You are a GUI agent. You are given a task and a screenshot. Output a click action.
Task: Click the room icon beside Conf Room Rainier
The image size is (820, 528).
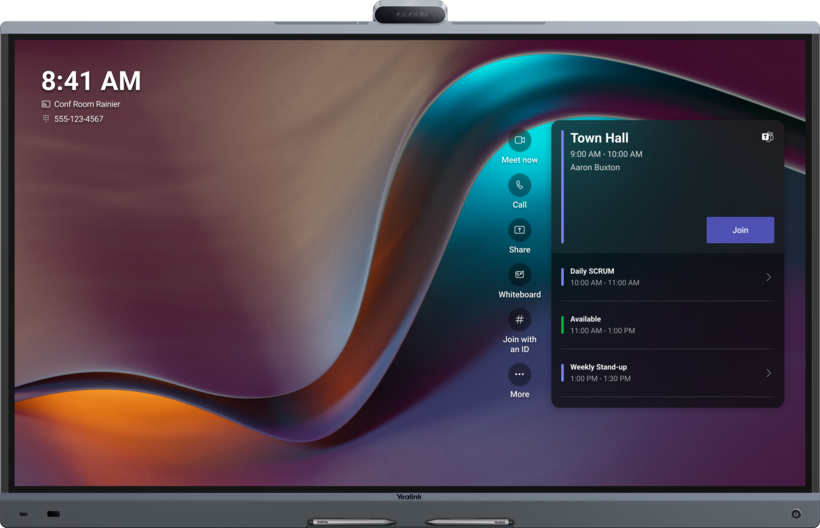click(46, 104)
